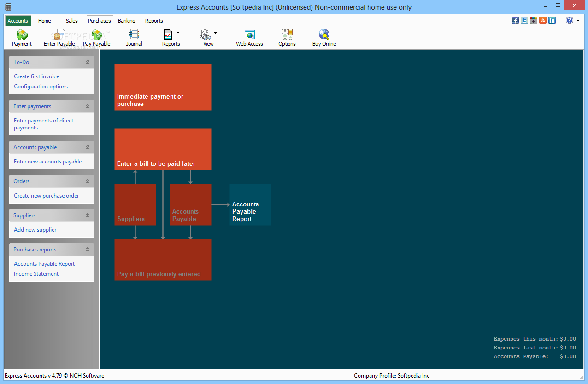Click the Suppliers flowchart tile
This screenshot has height=384, width=588.
(x=135, y=204)
